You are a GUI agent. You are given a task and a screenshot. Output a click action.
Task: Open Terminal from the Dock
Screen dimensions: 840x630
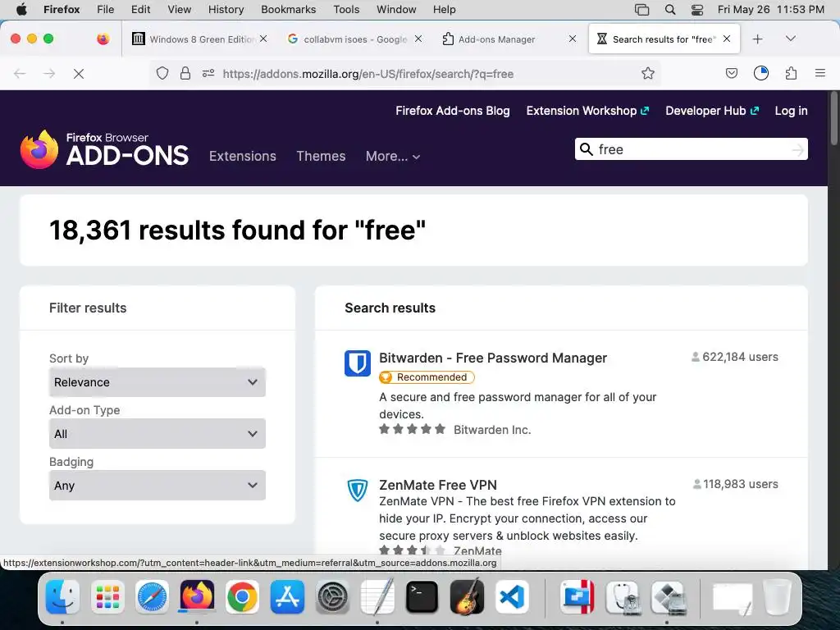[x=422, y=597]
